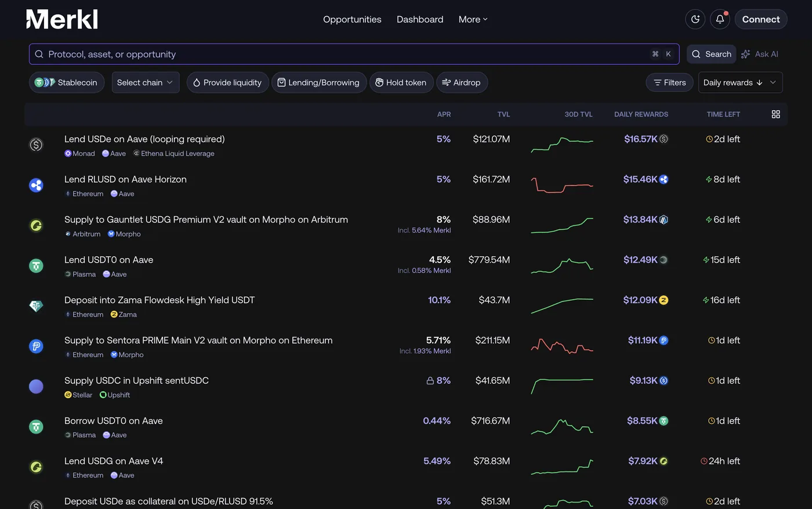Click the Morpho tag under Gauntlet USDG vault
Image resolution: width=812 pixels, height=509 pixels.
point(124,234)
